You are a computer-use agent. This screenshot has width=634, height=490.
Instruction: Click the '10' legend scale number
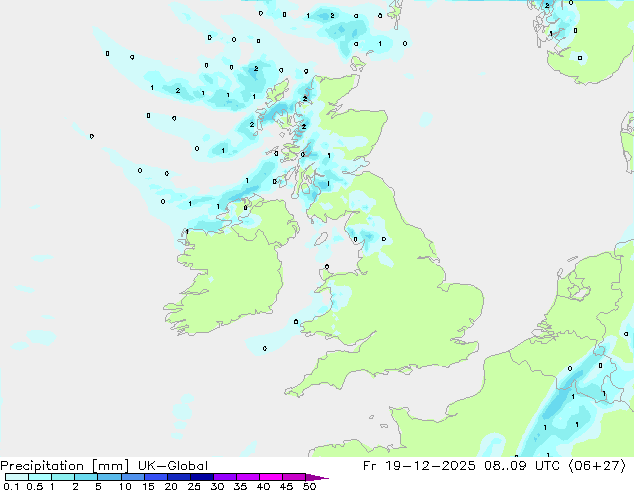coord(125,486)
